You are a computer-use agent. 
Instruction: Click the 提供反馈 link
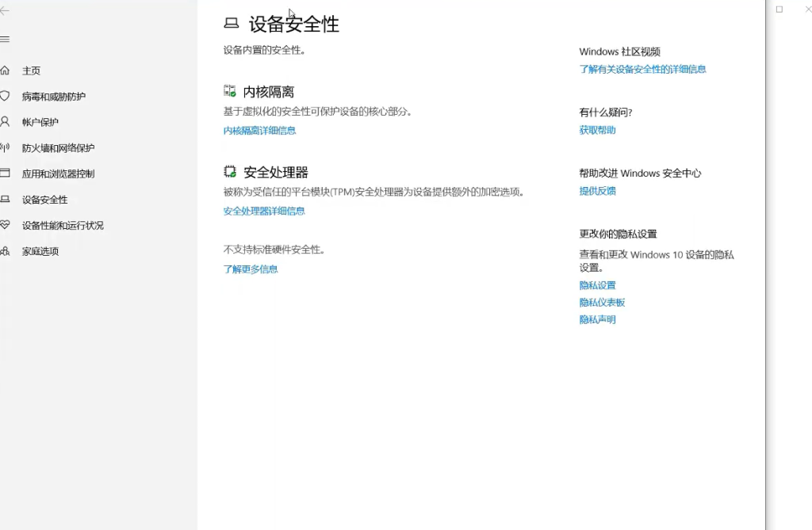(597, 191)
